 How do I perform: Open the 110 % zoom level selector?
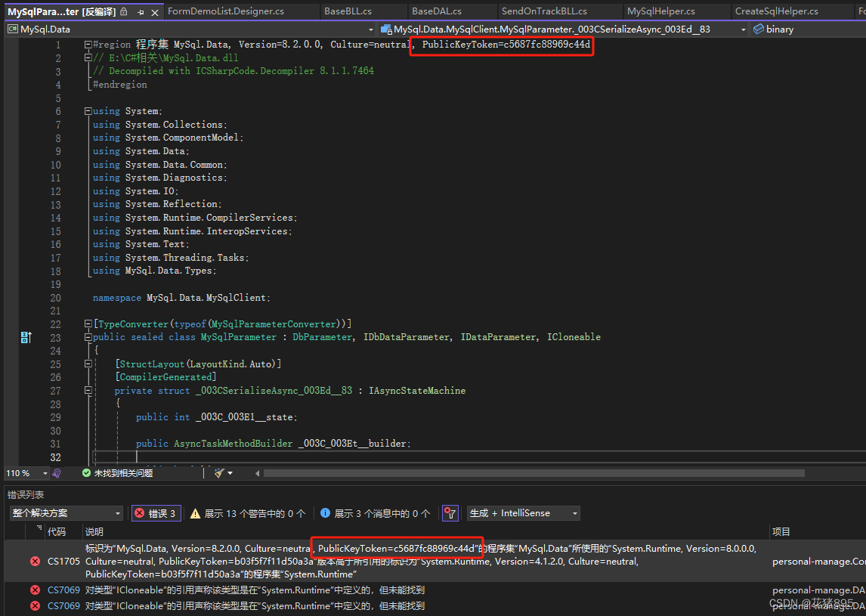point(25,472)
